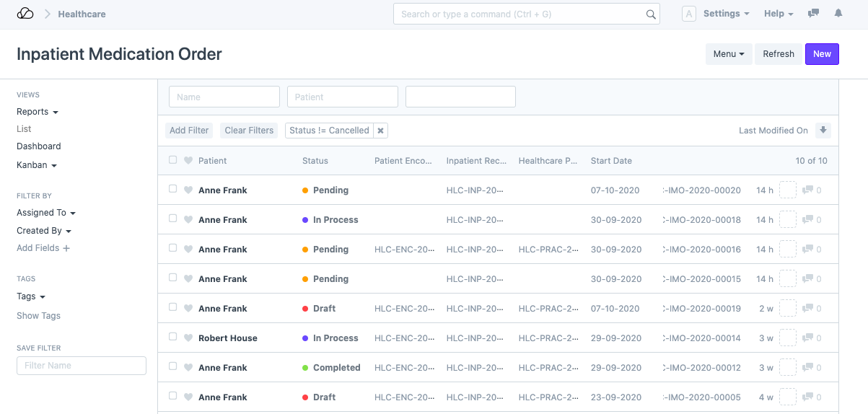Screen dimensions: 868x414
Task: Click the New button
Action: pos(822,54)
